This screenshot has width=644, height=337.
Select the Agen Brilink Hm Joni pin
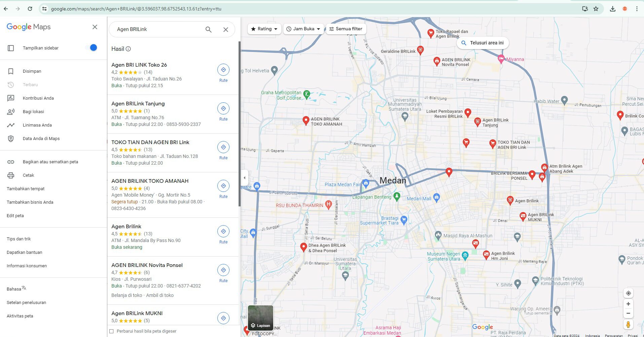[x=486, y=255]
